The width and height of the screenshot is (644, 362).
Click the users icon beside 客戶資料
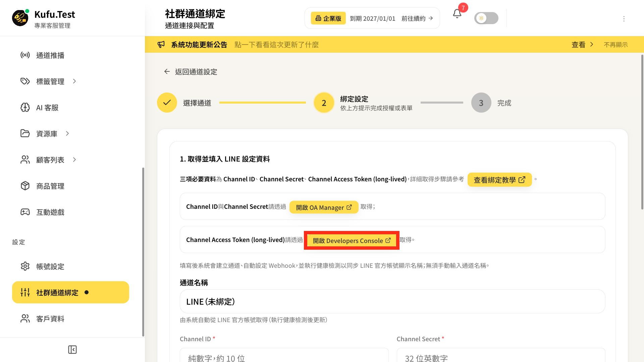(x=25, y=318)
